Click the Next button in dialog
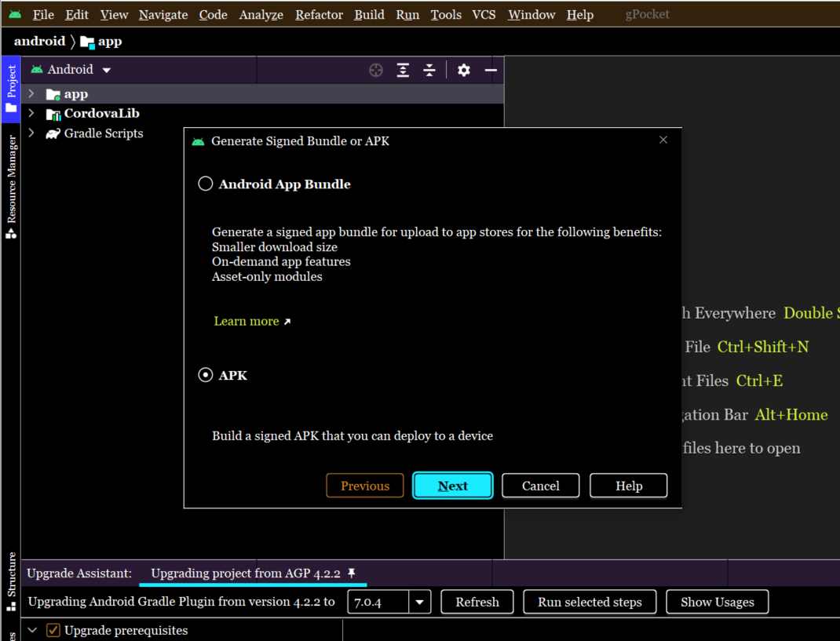Viewport: 840px width, 641px height. click(453, 486)
